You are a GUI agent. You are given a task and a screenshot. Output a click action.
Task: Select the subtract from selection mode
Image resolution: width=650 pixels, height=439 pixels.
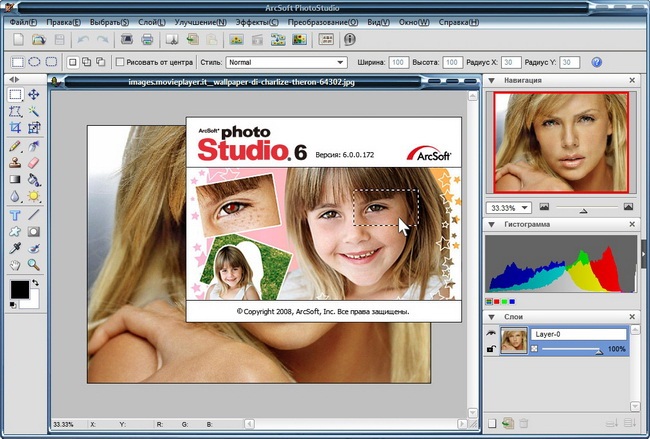click(100, 62)
